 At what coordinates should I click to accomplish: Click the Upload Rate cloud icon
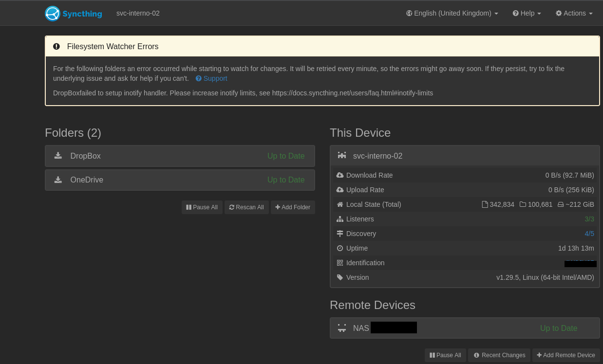tap(340, 190)
